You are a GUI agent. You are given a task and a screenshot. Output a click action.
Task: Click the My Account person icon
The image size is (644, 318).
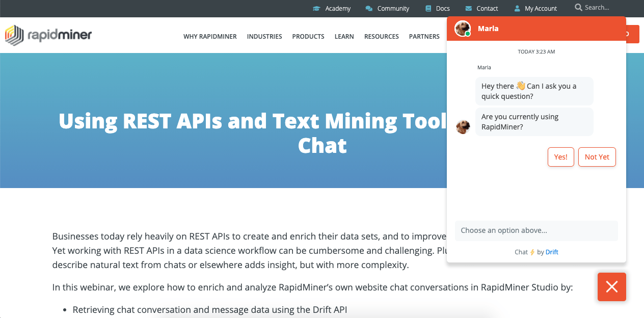click(x=518, y=9)
